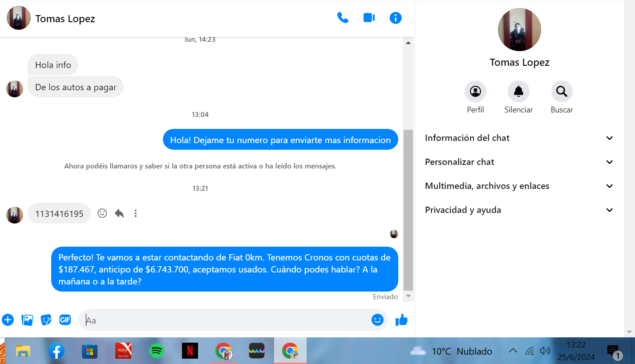Mute notifications with the Silenciar button
The image size is (635, 364).
coord(518,92)
